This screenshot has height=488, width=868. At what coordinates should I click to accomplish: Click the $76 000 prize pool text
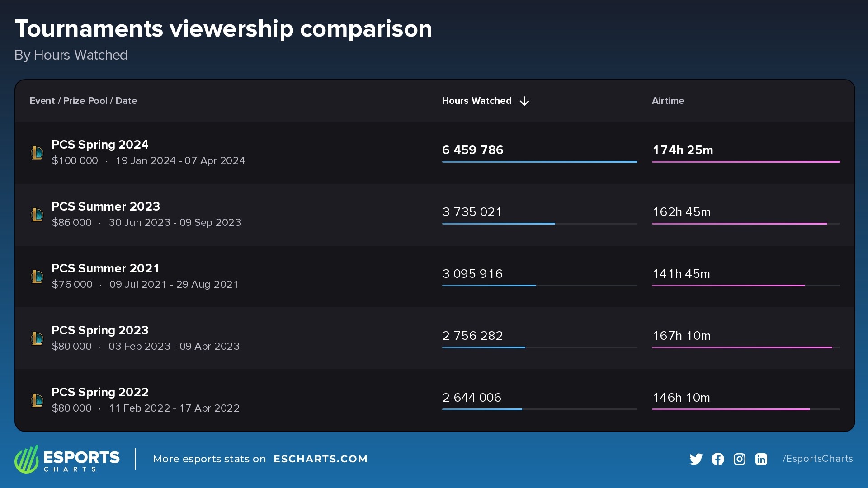point(72,285)
